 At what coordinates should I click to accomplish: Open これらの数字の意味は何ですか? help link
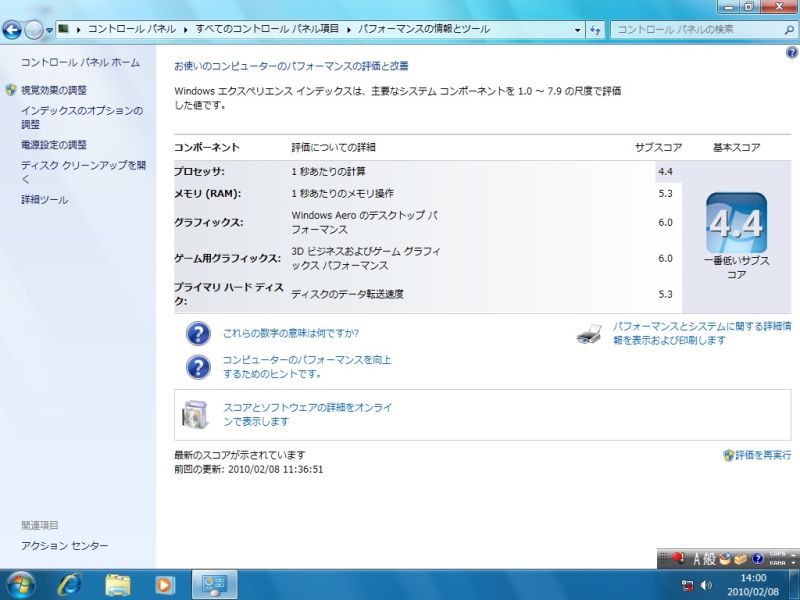point(291,333)
